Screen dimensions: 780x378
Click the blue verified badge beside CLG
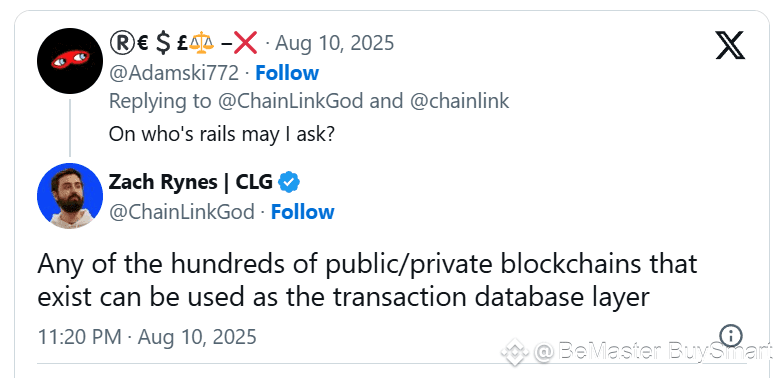pos(289,183)
